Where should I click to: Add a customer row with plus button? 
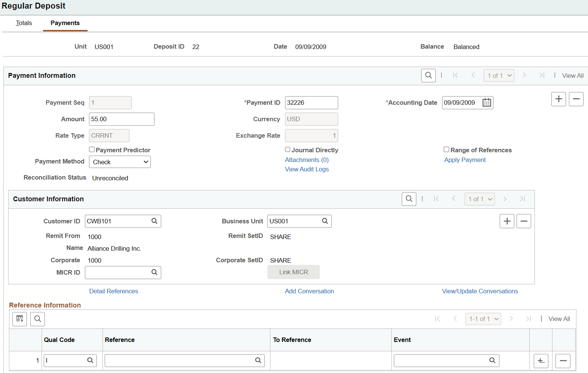point(507,221)
